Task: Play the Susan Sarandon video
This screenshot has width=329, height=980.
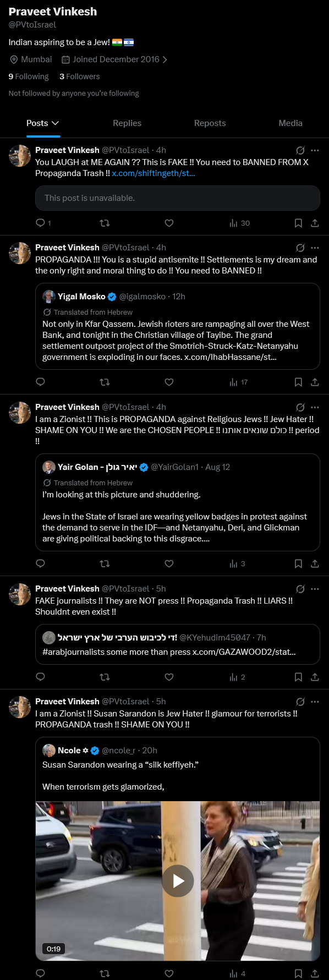Action: pyautogui.click(x=178, y=881)
